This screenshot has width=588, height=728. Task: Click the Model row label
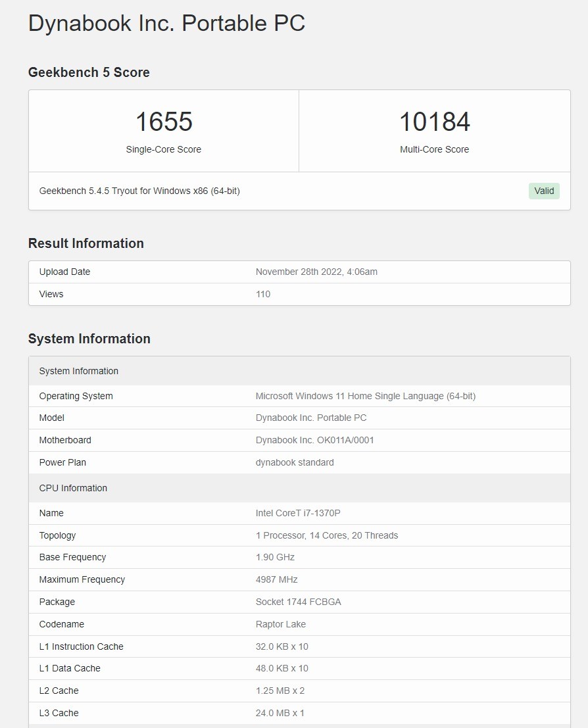click(x=51, y=418)
